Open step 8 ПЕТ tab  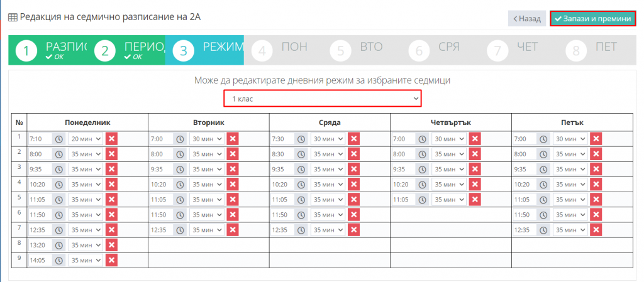click(591, 51)
